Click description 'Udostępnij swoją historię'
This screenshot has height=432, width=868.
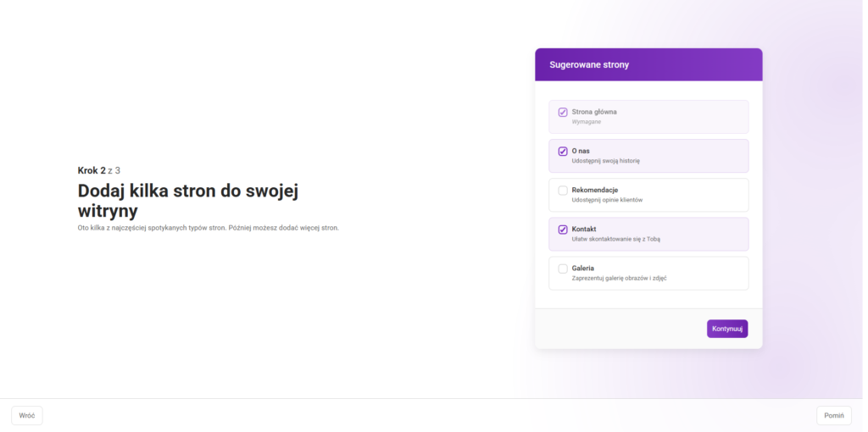click(x=605, y=161)
